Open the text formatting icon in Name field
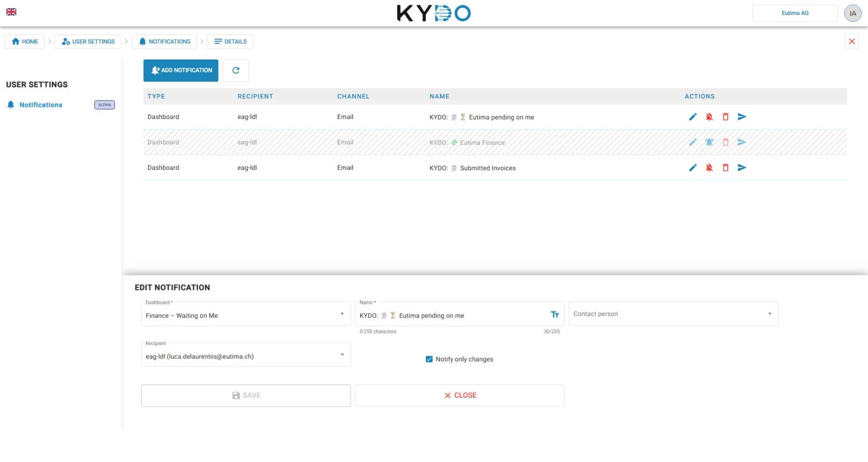This screenshot has height=462, width=868. tap(555, 314)
